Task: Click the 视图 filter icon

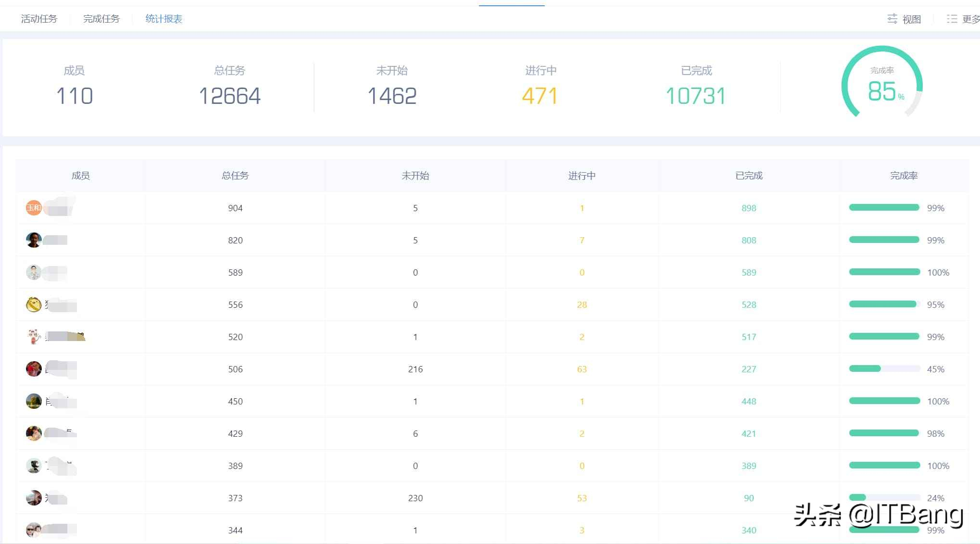Action: click(892, 19)
